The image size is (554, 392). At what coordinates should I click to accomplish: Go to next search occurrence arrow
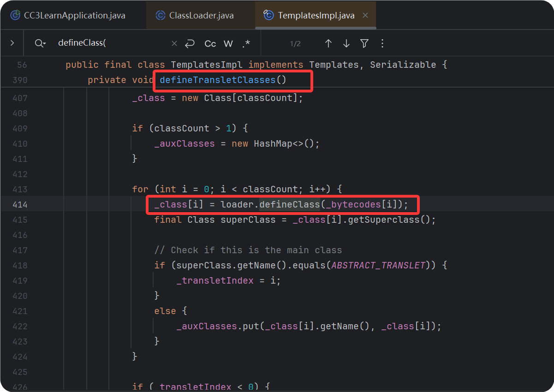[x=346, y=43]
